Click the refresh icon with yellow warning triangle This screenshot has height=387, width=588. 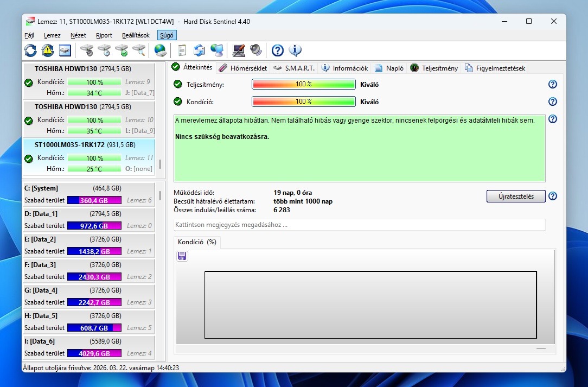(48, 50)
